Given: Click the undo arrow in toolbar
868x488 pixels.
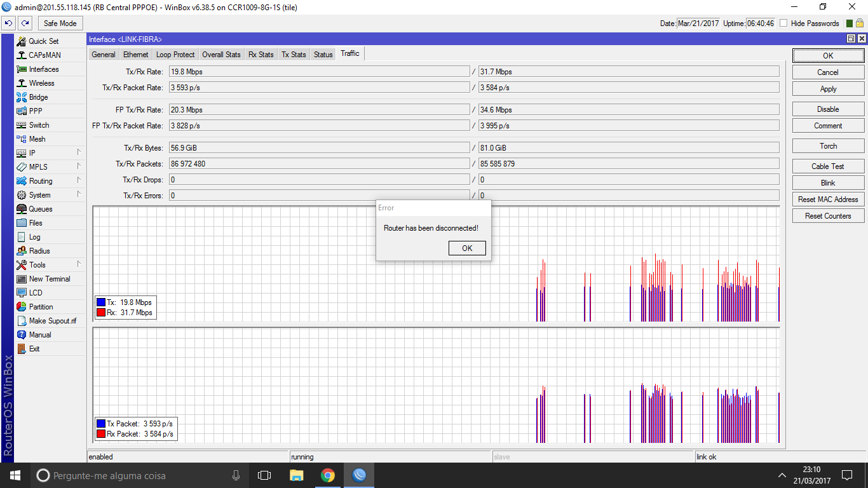Looking at the screenshot, I should click(9, 24).
